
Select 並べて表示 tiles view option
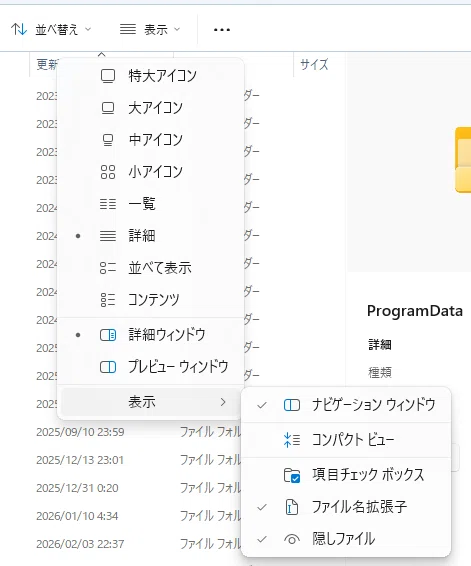point(151,268)
